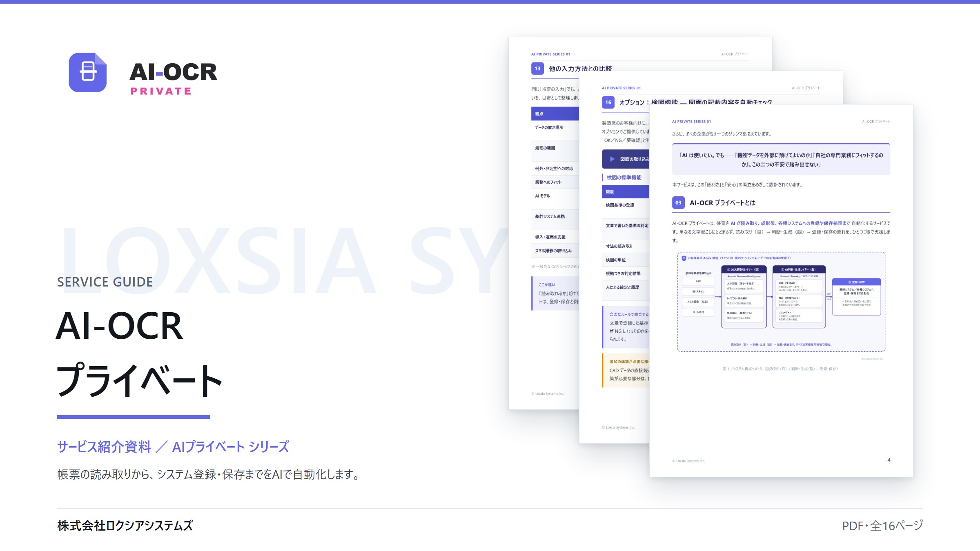This screenshot has width=980, height=551.
Task: Click the PDF・全16ページ label
Action: [x=882, y=526]
